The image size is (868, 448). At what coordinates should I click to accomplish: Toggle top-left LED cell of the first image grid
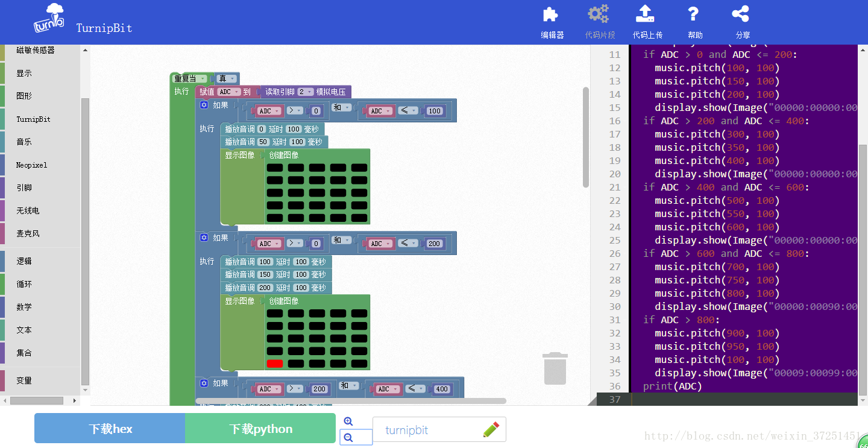(x=275, y=168)
